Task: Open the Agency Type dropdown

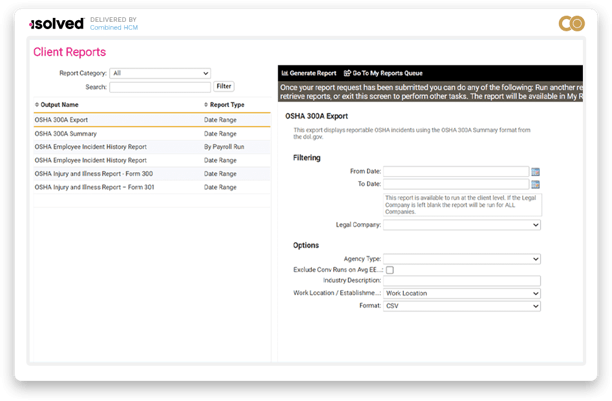Action: pyautogui.click(x=462, y=258)
